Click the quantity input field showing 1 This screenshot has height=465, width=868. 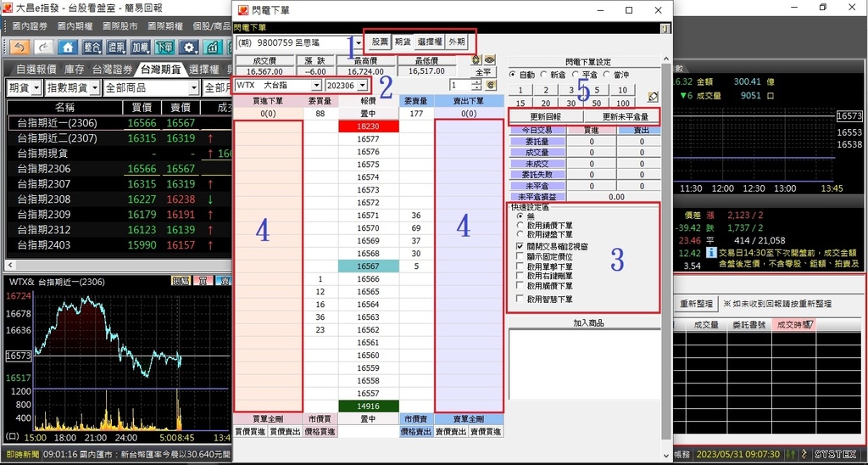(x=460, y=85)
